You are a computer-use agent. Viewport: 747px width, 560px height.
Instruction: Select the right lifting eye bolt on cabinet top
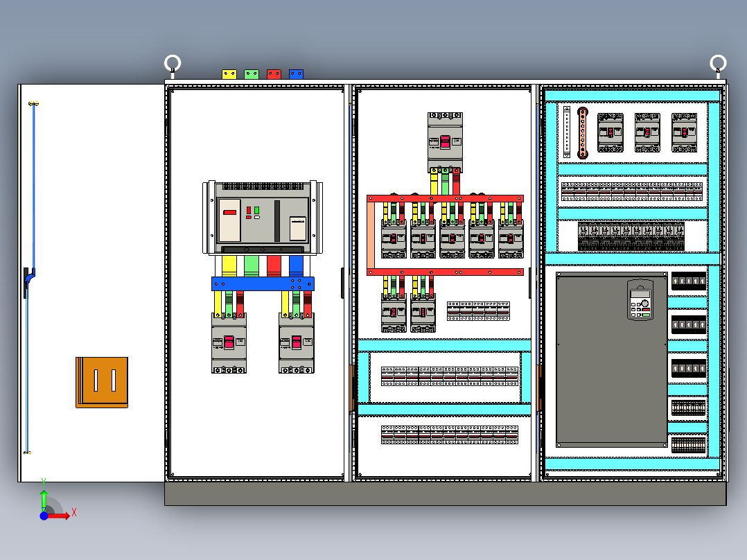click(x=718, y=66)
